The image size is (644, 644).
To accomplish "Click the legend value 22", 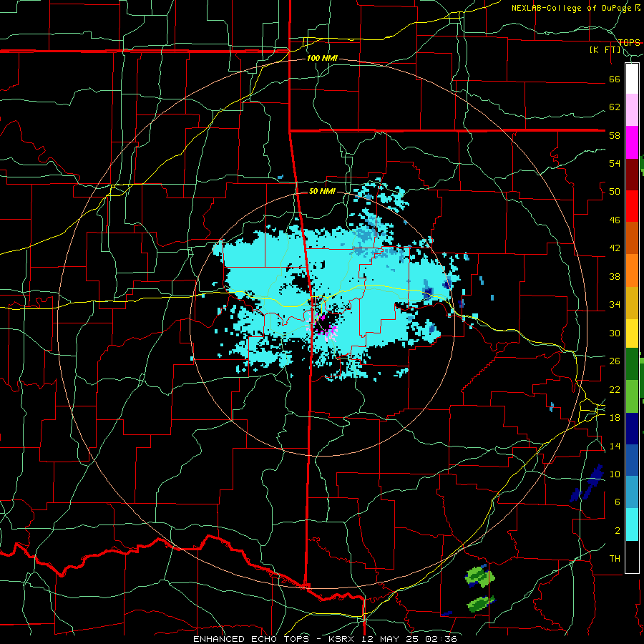I will coord(615,389).
